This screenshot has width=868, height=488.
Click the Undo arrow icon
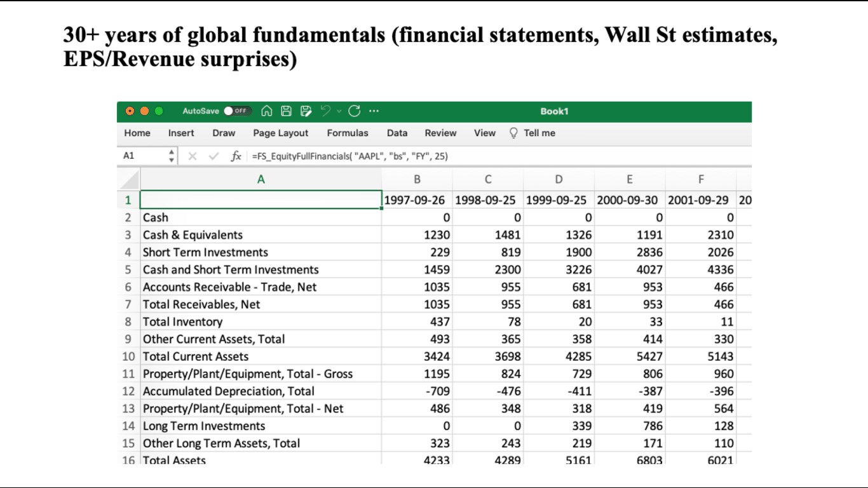[x=326, y=111]
